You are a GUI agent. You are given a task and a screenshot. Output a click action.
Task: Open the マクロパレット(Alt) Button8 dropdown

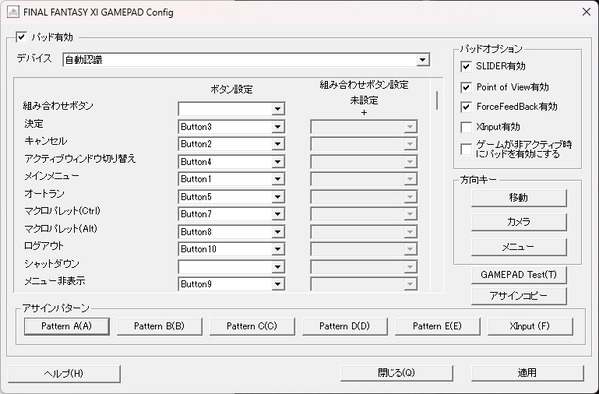click(231, 232)
